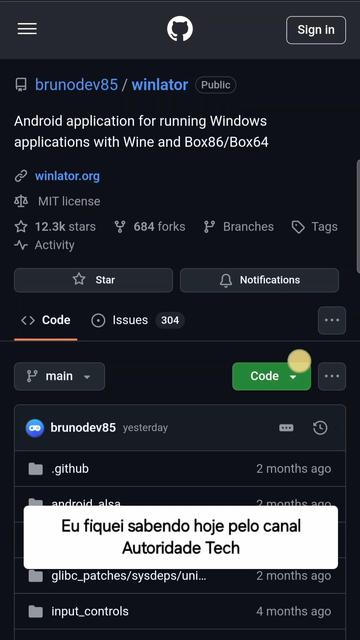Open the commit history clock icon

coord(320,428)
